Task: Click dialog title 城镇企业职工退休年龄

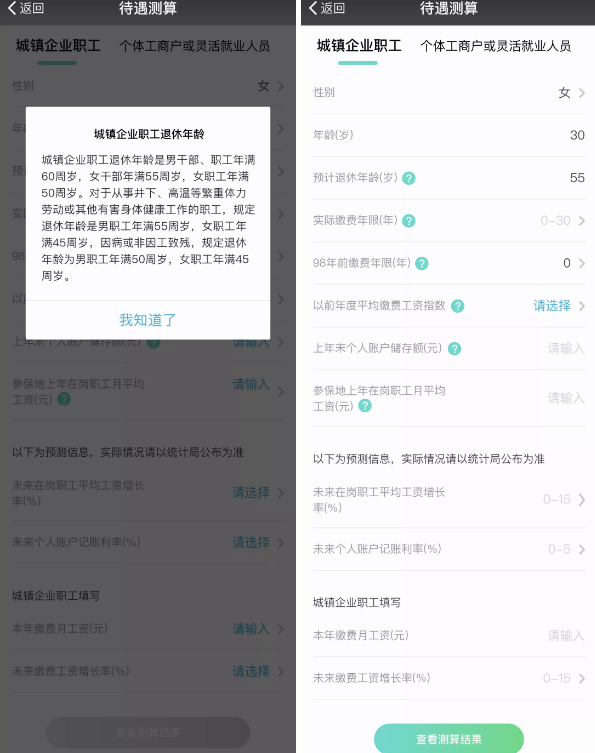Action: pos(149,134)
